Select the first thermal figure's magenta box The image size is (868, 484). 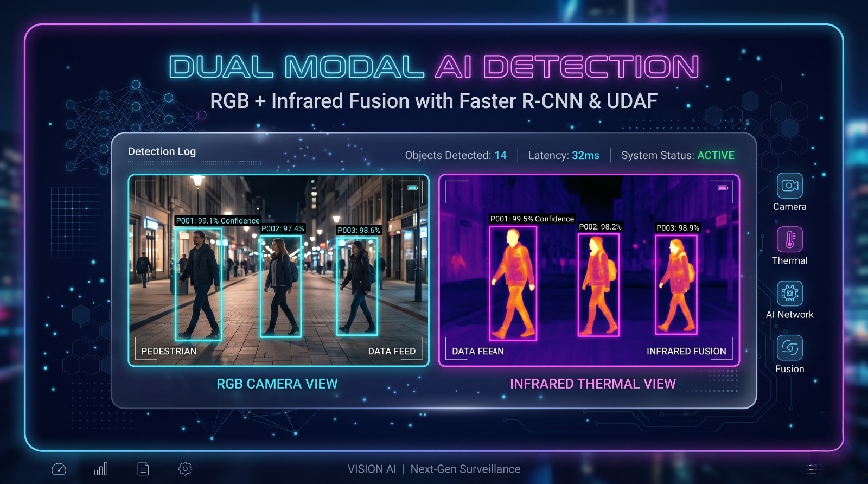point(513,283)
